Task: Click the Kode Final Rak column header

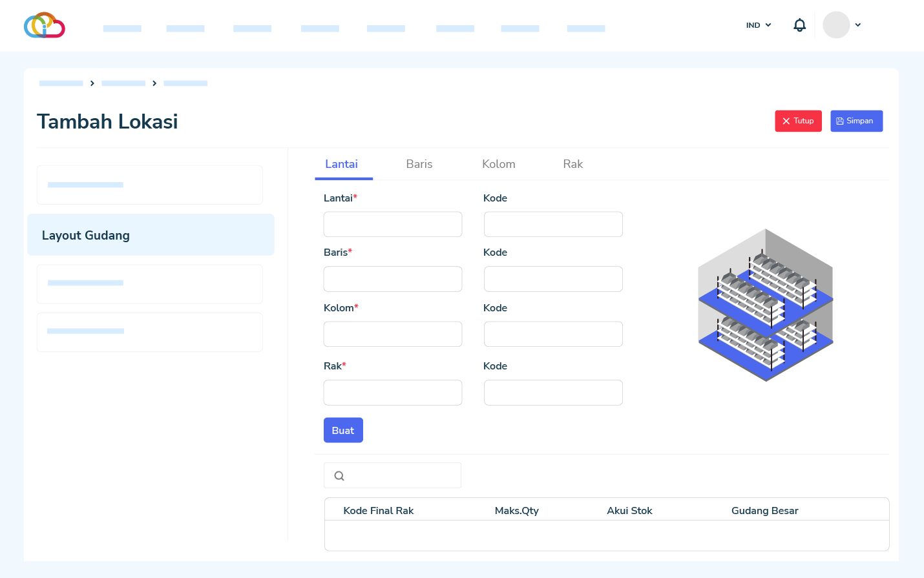Action: click(x=378, y=511)
